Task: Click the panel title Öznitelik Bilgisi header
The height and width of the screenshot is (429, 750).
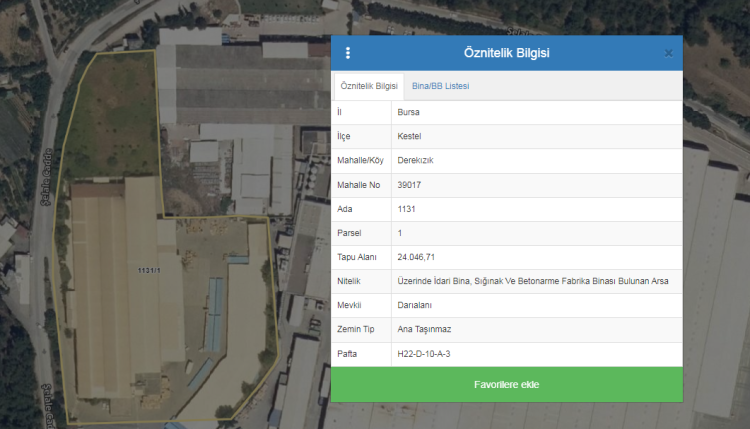Action: point(506,53)
